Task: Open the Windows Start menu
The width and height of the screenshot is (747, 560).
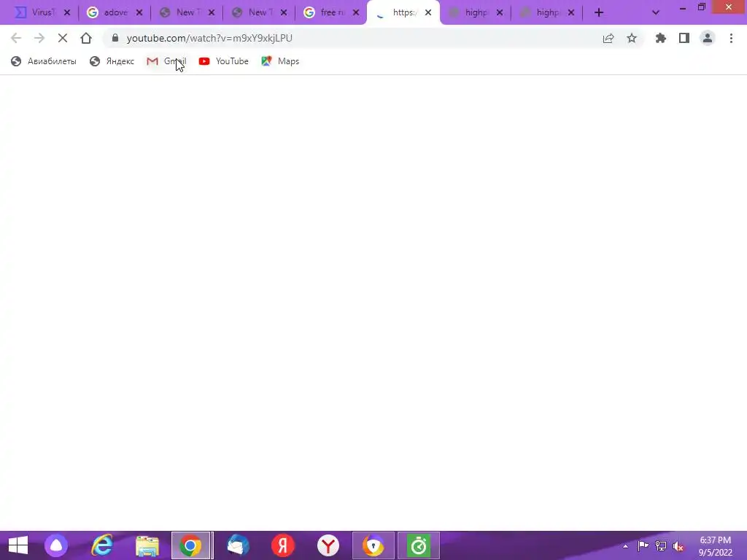Action: tap(18, 545)
